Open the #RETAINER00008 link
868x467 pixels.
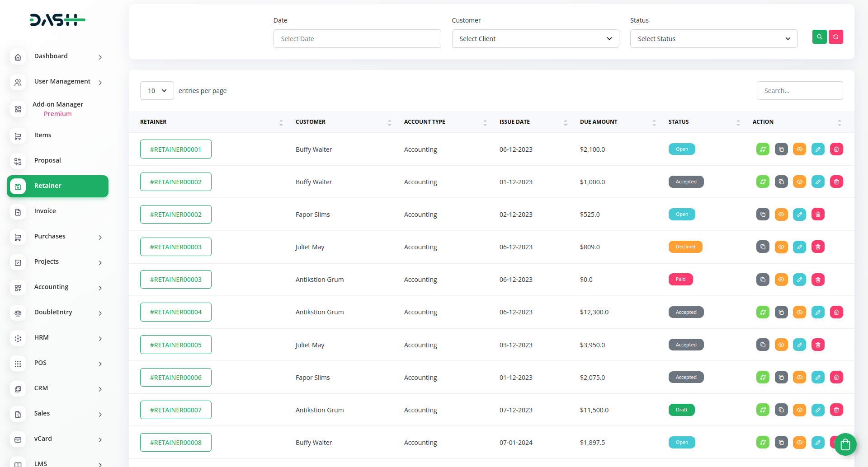(175, 443)
